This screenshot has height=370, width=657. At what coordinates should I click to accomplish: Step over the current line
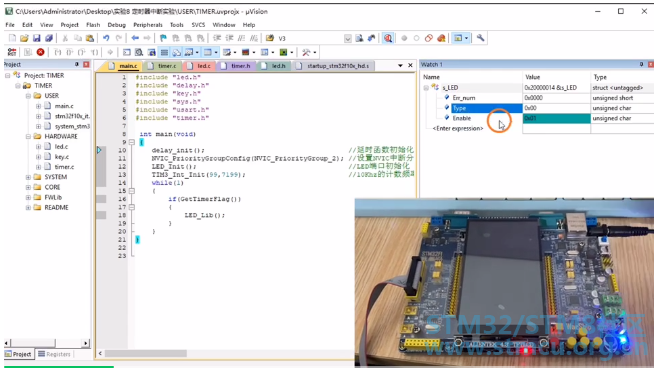click(70, 52)
